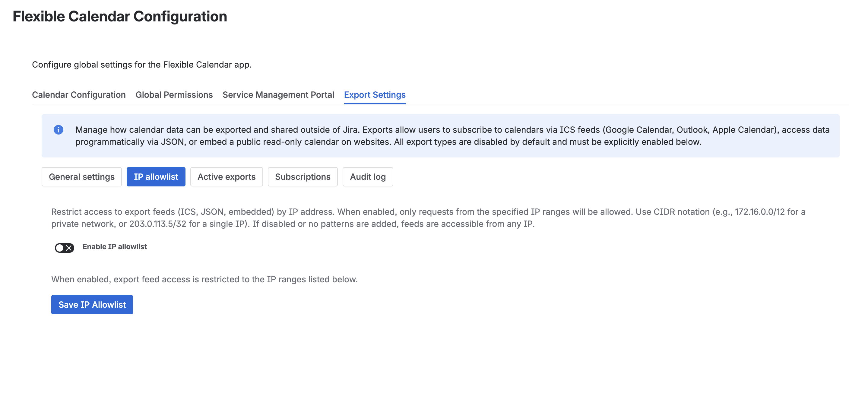Click the Flexible Calendar Configuration heading

click(x=120, y=17)
